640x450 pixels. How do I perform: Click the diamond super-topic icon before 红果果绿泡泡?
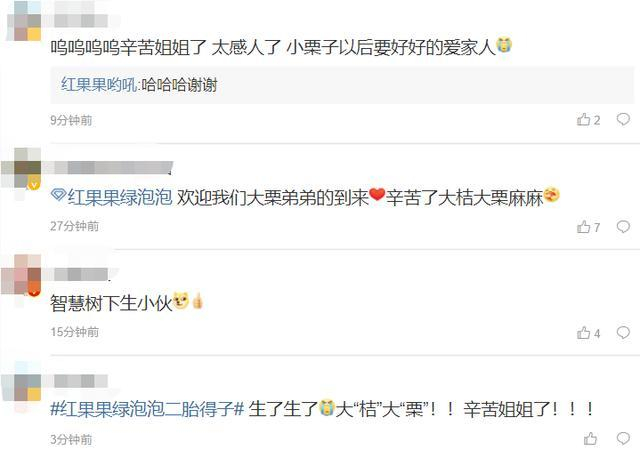pos(58,195)
